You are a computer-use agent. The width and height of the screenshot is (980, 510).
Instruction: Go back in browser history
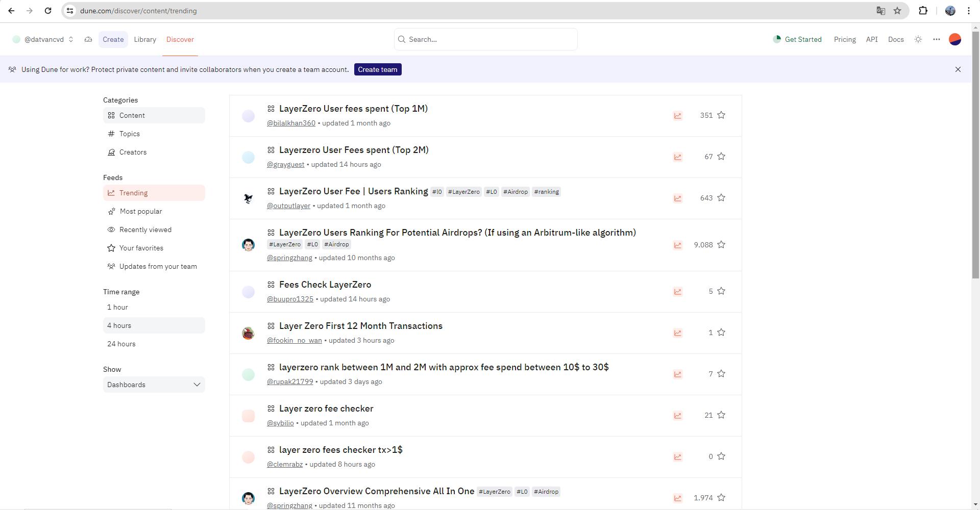click(x=11, y=11)
